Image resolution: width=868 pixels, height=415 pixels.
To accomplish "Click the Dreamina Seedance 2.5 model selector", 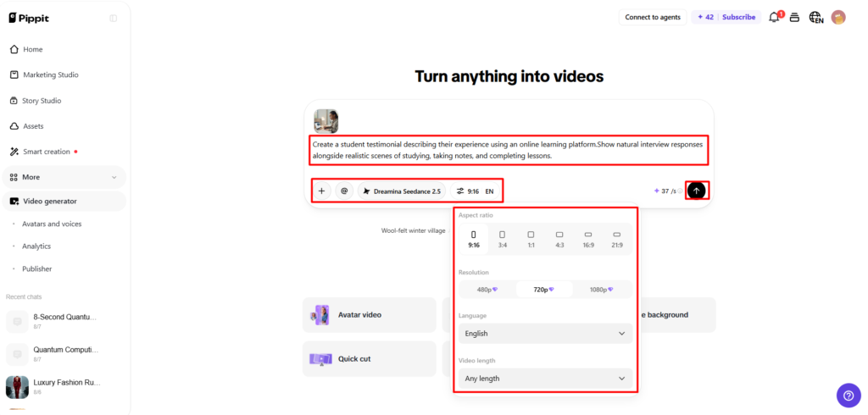I will pos(402,191).
